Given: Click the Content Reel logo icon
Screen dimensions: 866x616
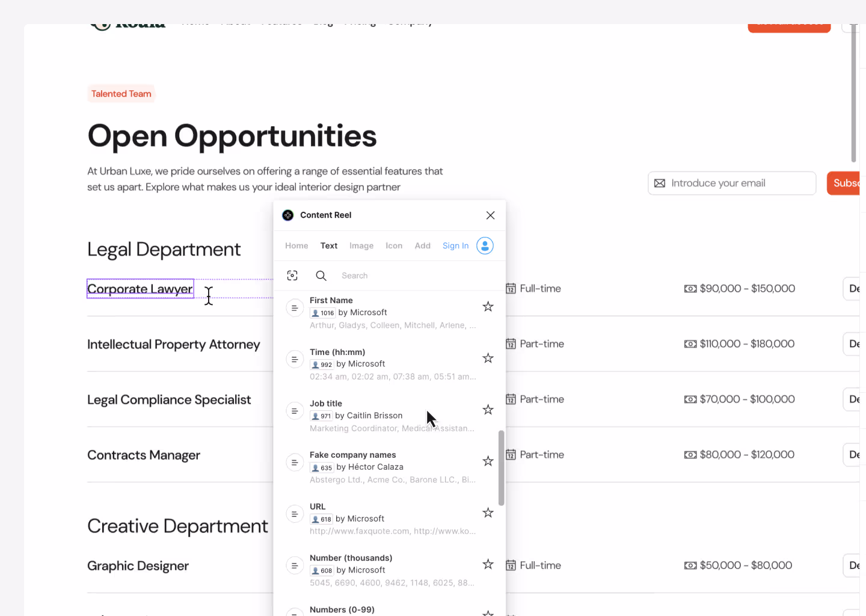Looking at the screenshot, I should click(x=288, y=215).
